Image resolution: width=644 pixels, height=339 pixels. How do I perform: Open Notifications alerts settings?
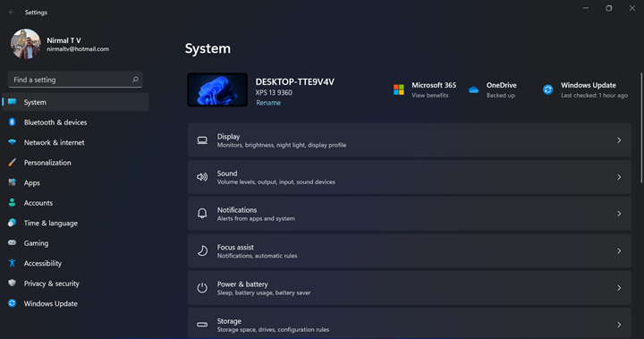pyautogui.click(x=410, y=214)
